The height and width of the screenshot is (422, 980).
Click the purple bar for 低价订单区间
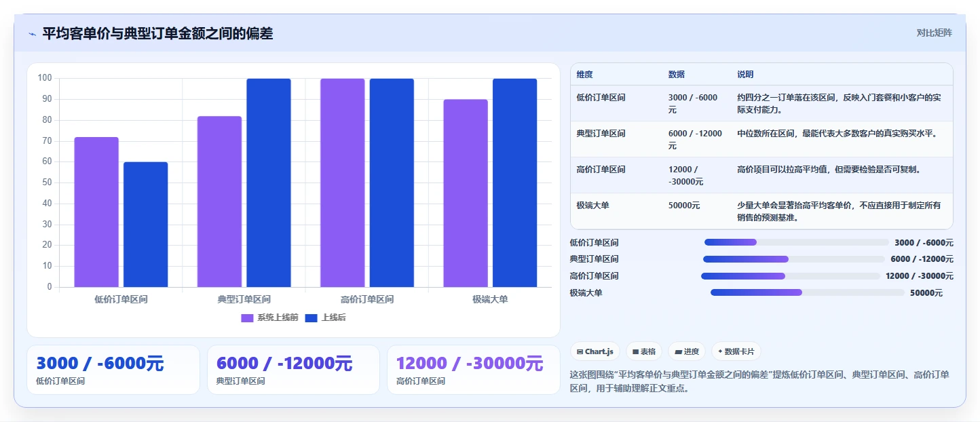coord(96,212)
